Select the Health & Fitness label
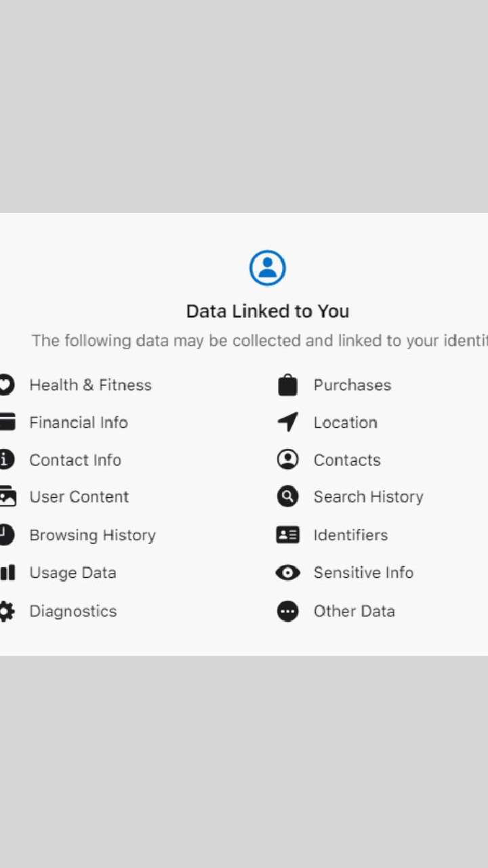 (x=90, y=385)
